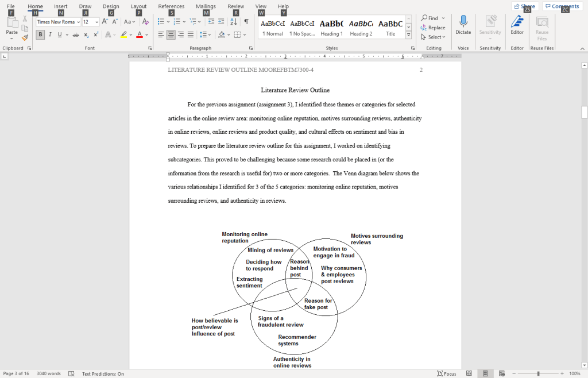Launch the Editor pen icon
The height and width of the screenshot is (378, 588).
(517, 25)
